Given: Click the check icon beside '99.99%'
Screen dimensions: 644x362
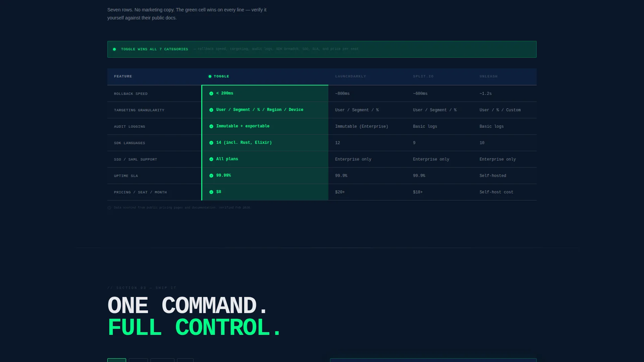Looking at the screenshot, I should [x=211, y=176].
